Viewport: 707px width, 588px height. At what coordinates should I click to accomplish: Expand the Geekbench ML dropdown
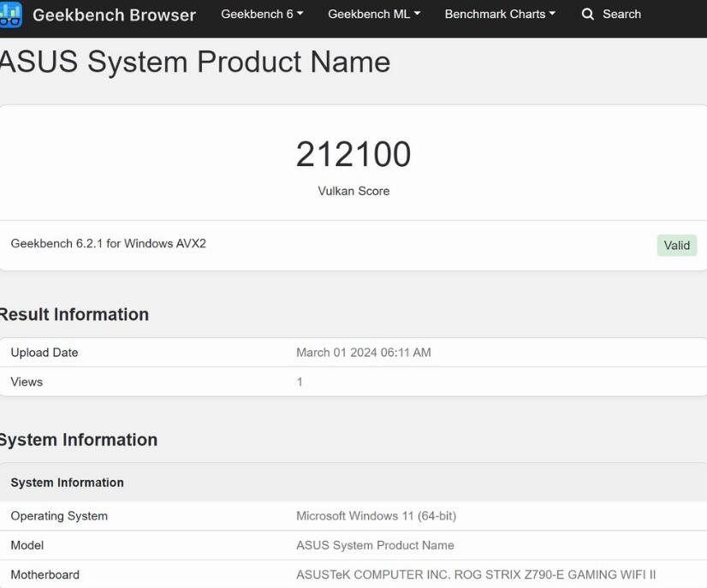coord(374,15)
